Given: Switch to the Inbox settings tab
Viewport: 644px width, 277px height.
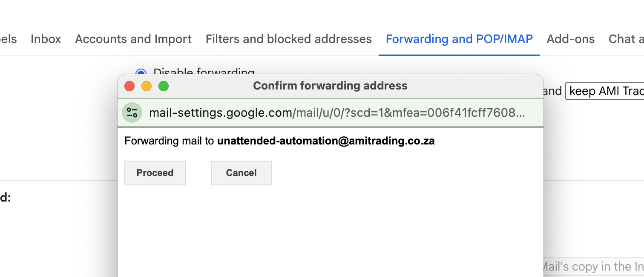Looking at the screenshot, I should pyautogui.click(x=46, y=39).
